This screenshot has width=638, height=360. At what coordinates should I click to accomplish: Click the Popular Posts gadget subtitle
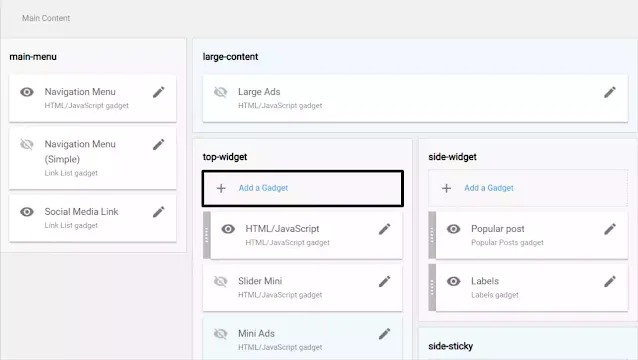pos(507,243)
